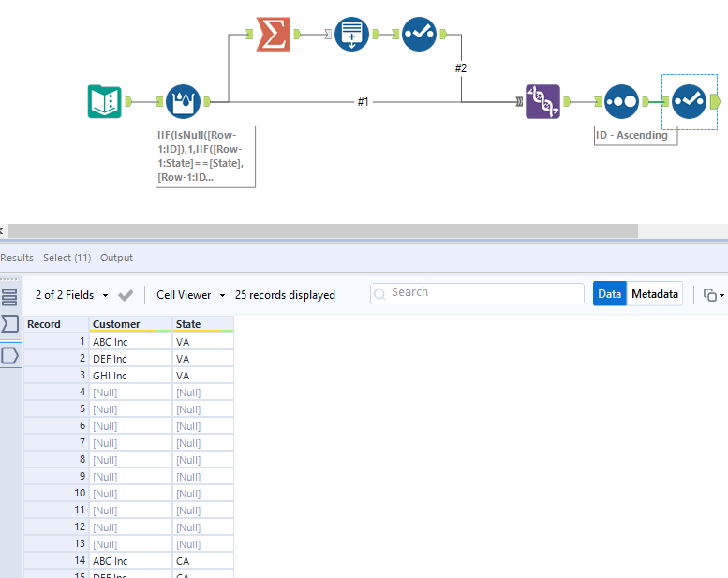The image size is (728, 578).
Task: Click output anchor of Text Input tool
Action: tap(128, 102)
